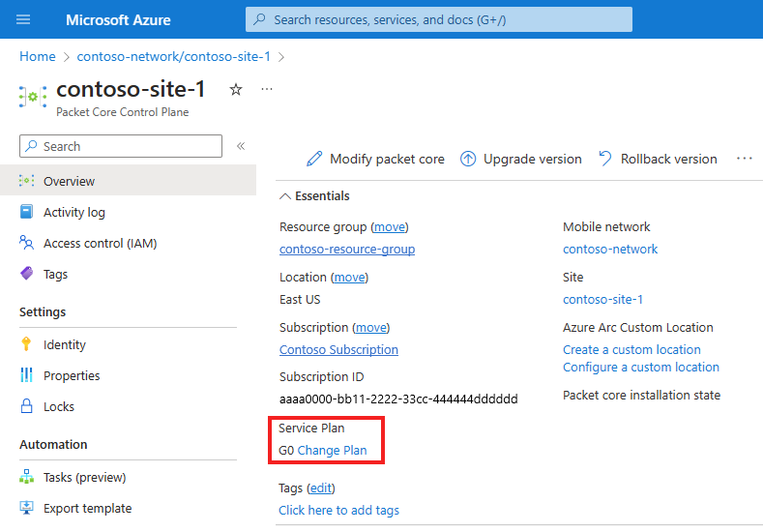This screenshot has width=763, height=532.
Task: Click the Locks padlock icon
Action: tap(27, 406)
